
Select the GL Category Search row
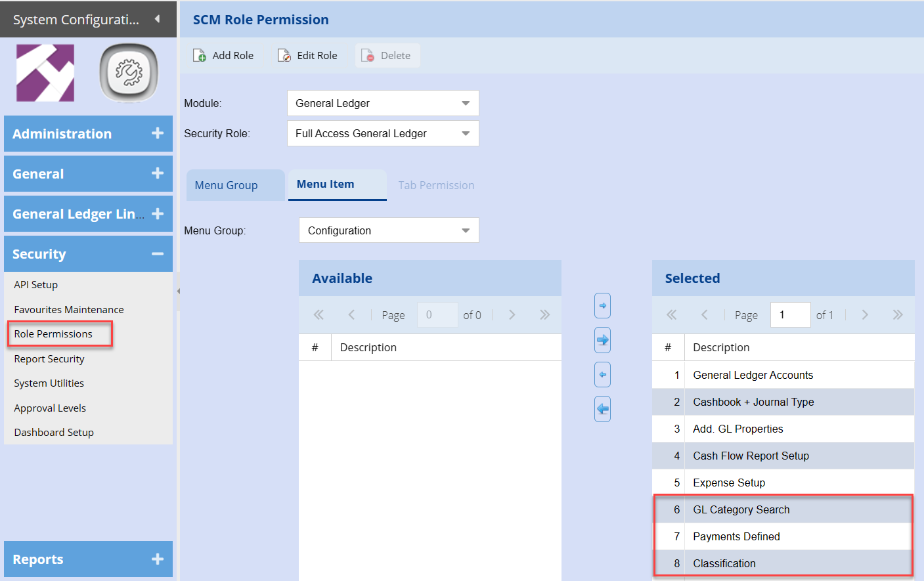tap(783, 509)
